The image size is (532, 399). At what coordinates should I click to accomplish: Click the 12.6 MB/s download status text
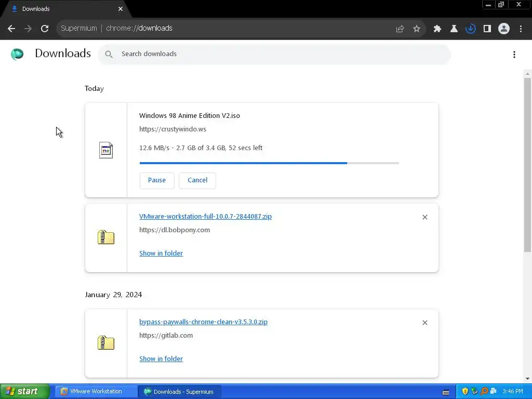(201, 148)
